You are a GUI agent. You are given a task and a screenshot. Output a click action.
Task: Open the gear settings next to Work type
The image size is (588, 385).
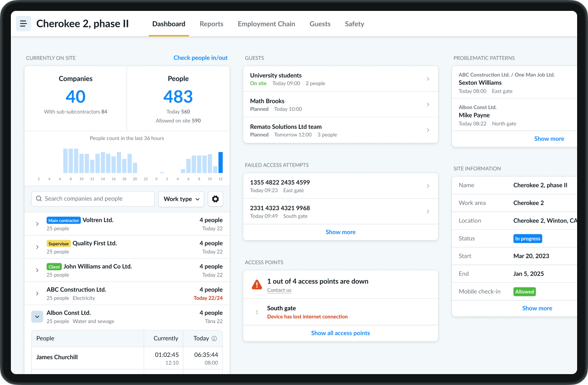pos(216,199)
